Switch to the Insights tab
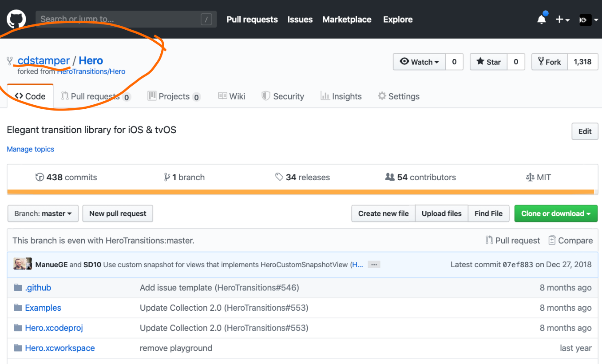Screen dimensions: 602x364 (341, 96)
